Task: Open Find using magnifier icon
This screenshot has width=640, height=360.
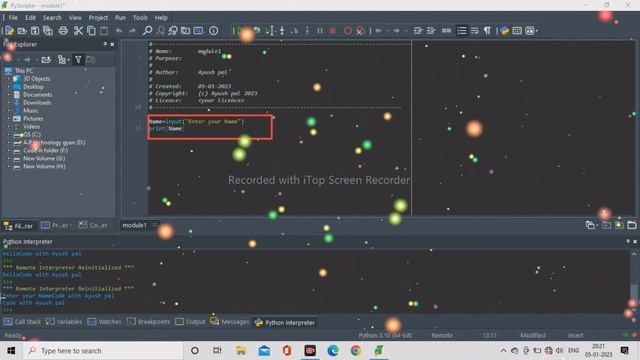Action: (x=148, y=31)
